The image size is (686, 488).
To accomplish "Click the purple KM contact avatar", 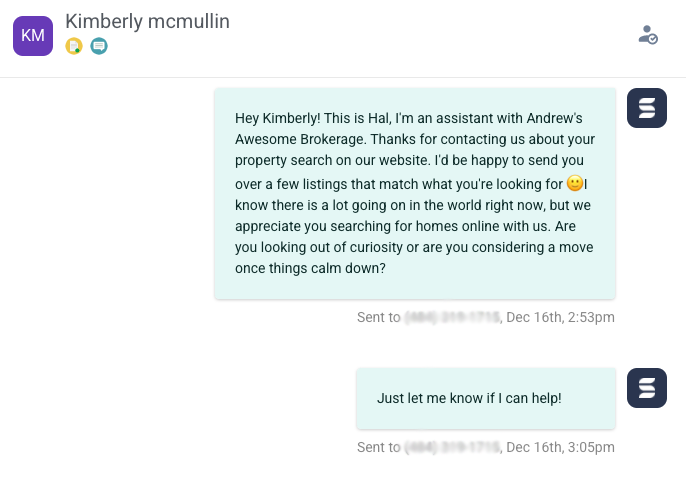I will tap(33, 36).
